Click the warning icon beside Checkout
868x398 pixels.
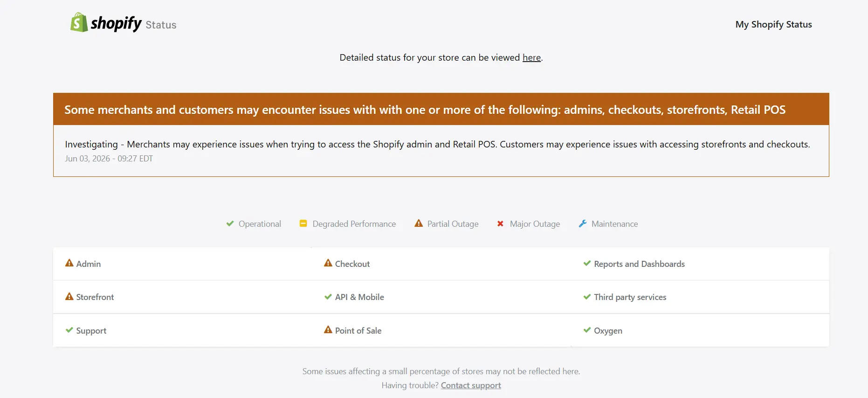tap(328, 263)
